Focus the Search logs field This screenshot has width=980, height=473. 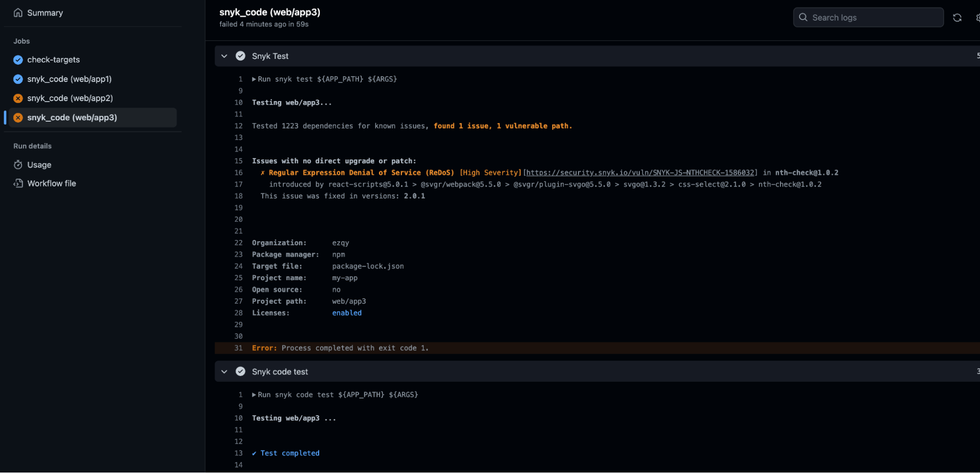pos(868,18)
